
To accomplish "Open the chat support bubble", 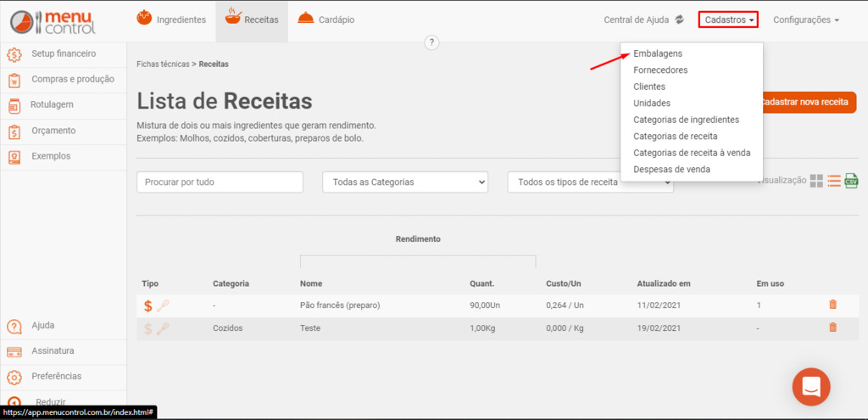I will click(811, 387).
